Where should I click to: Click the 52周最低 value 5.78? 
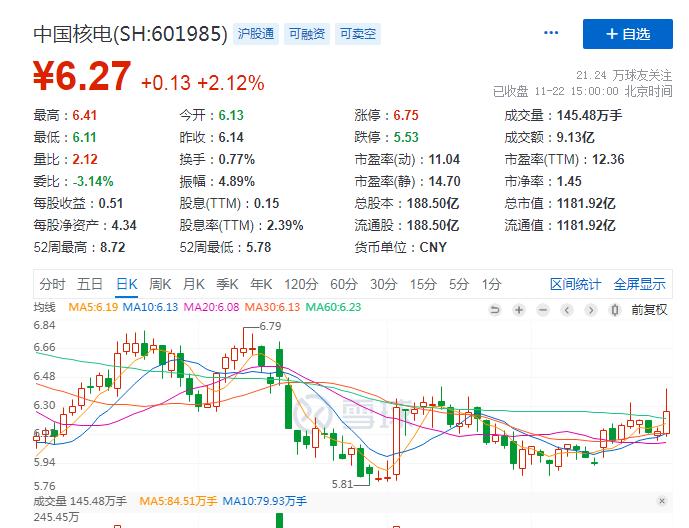pyautogui.click(x=258, y=247)
